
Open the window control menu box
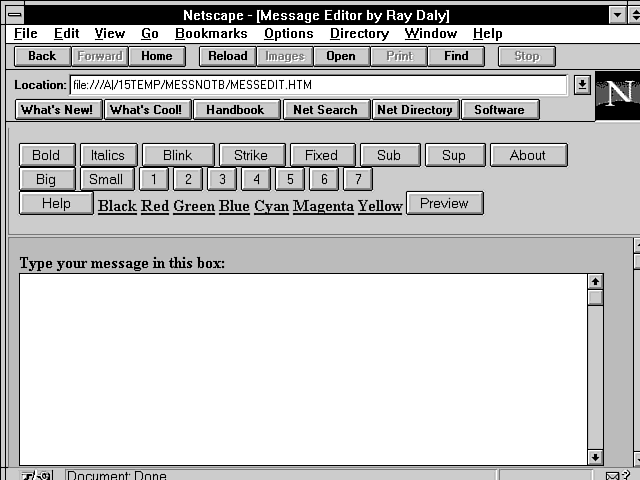[11, 15]
